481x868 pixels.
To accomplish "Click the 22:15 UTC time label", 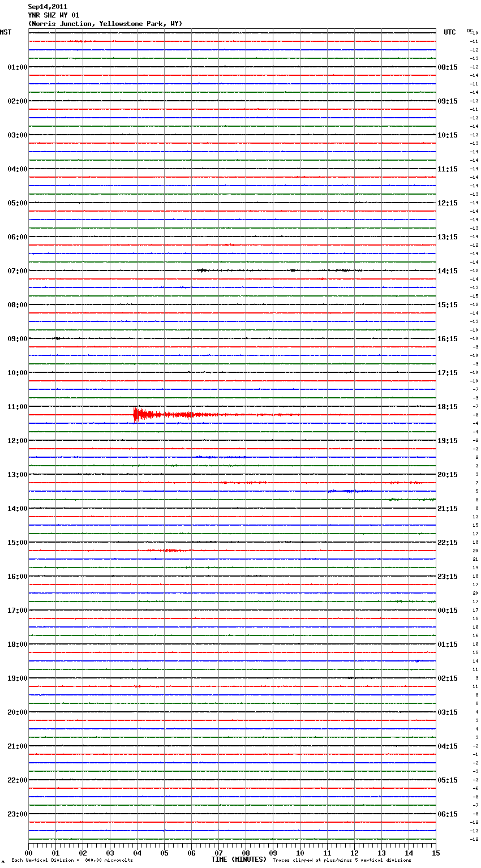I will click(x=448, y=543).
